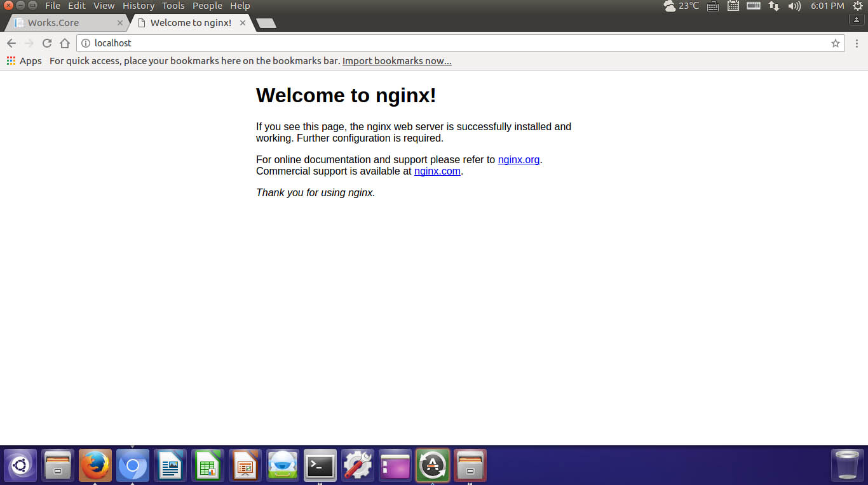Open the History menu

point(139,6)
